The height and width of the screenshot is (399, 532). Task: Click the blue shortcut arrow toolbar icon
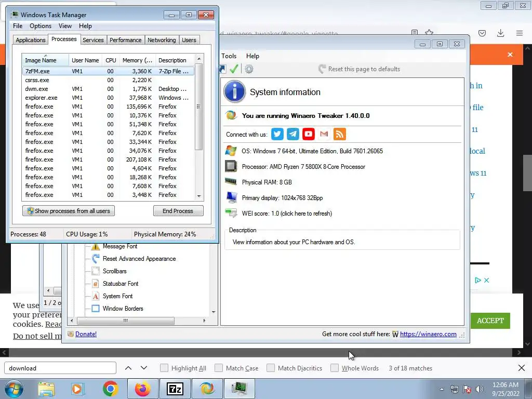pos(222,69)
